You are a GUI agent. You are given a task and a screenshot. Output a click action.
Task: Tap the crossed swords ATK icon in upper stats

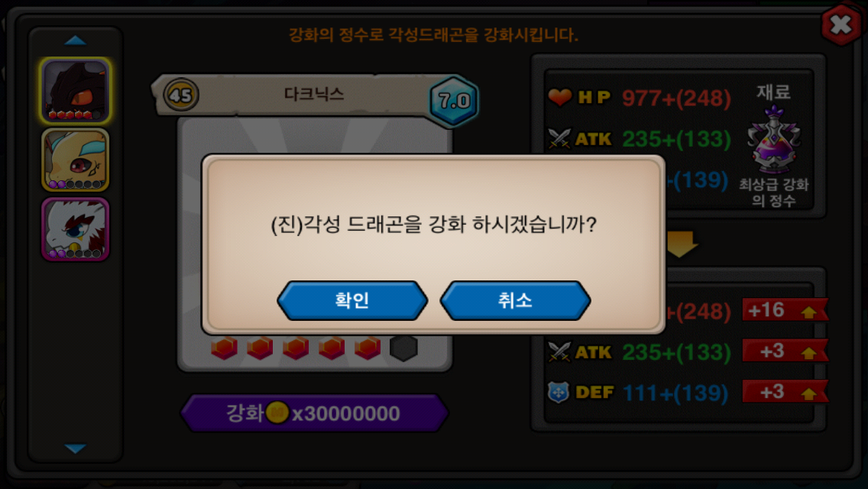point(559,138)
